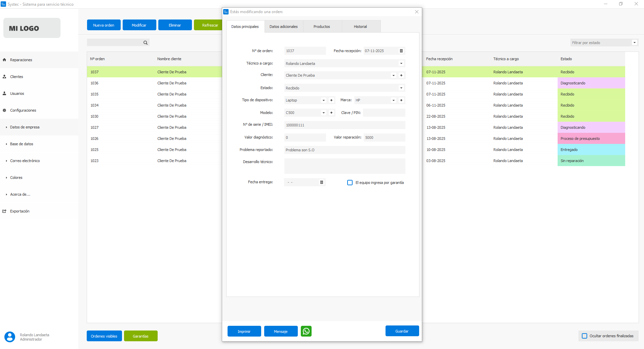Open the Fecha entrega calendar picker

click(x=321, y=182)
